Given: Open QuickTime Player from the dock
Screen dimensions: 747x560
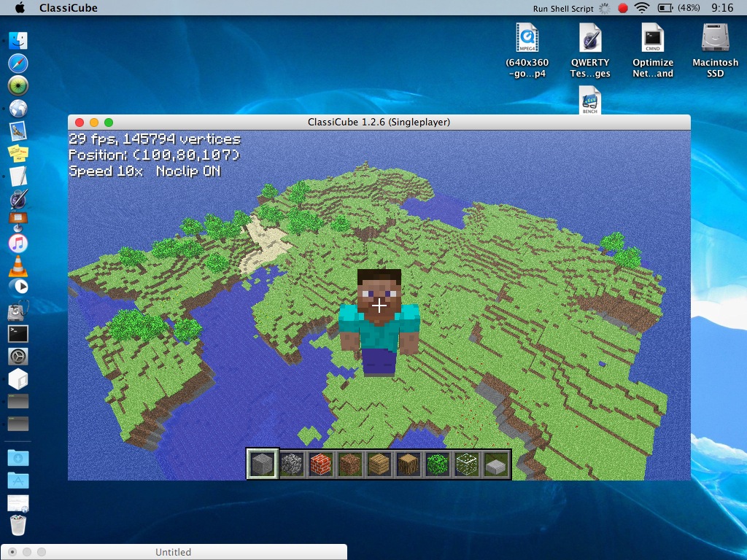Looking at the screenshot, I should click(18, 287).
